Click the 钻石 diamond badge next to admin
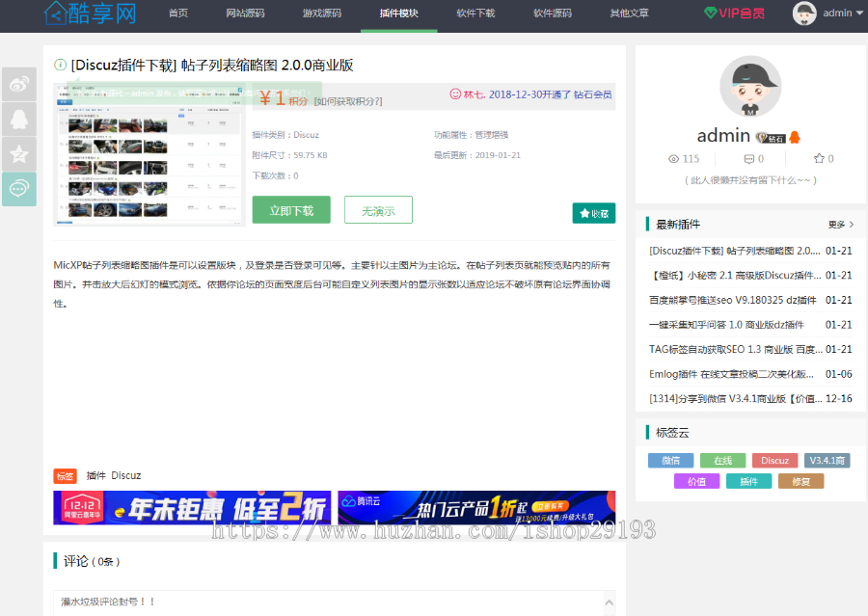The width and height of the screenshot is (868, 616). click(772, 137)
